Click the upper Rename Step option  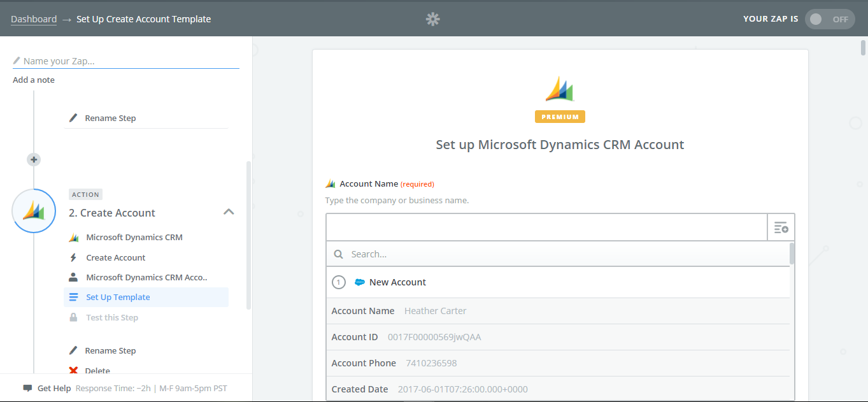tap(110, 118)
